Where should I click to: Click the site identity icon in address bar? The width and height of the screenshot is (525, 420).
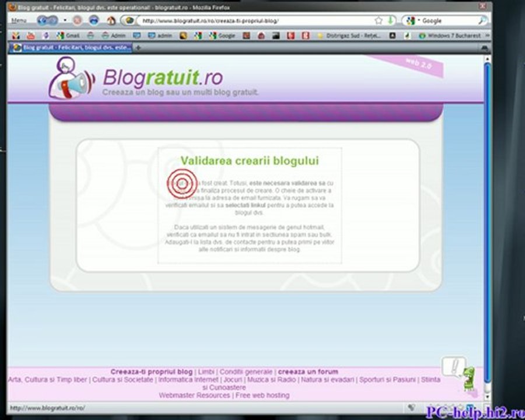129,21
